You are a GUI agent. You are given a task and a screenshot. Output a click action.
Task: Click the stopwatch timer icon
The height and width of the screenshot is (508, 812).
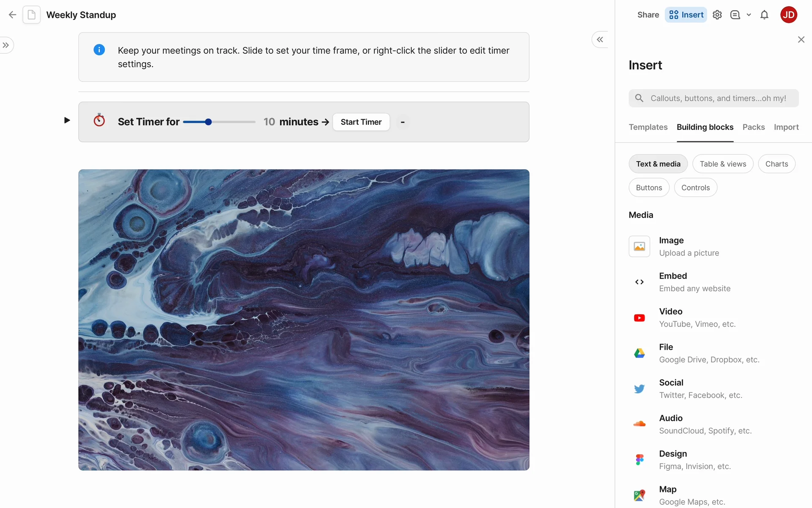coord(99,121)
